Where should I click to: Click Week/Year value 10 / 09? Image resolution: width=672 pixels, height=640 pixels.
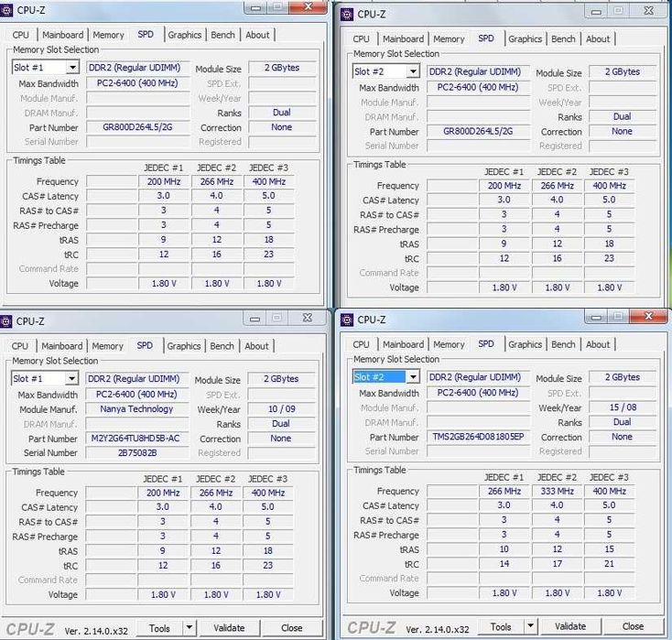[x=282, y=409]
